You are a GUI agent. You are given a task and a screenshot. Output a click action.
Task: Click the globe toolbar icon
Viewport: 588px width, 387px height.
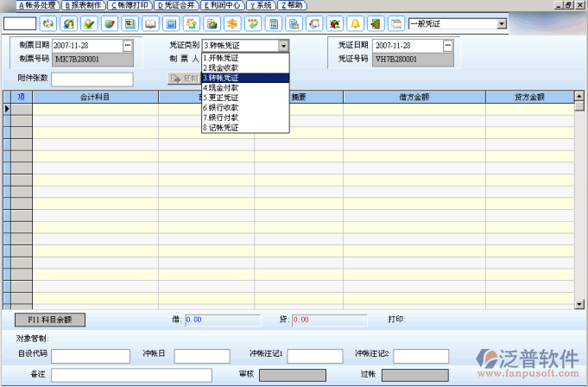click(x=110, y=23)
